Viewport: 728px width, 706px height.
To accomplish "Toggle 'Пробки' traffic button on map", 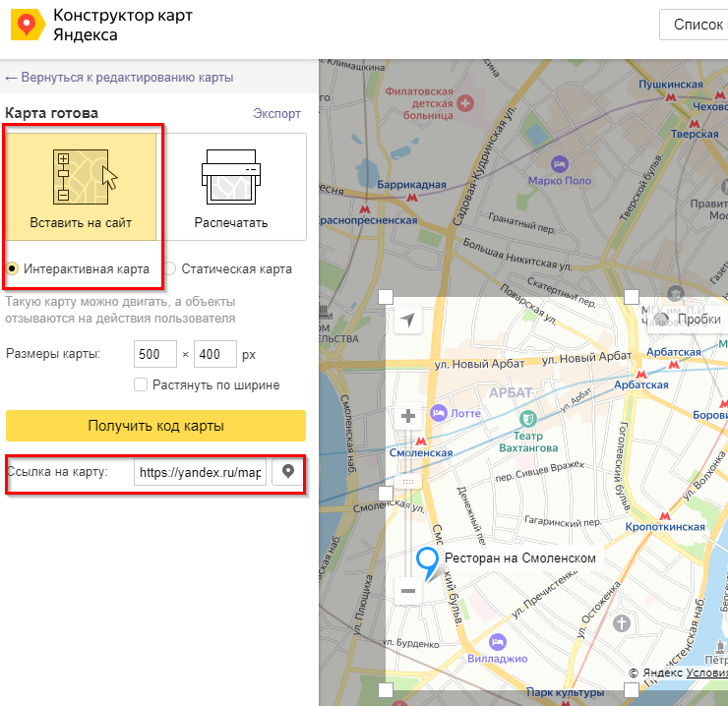I will [687, 319].
